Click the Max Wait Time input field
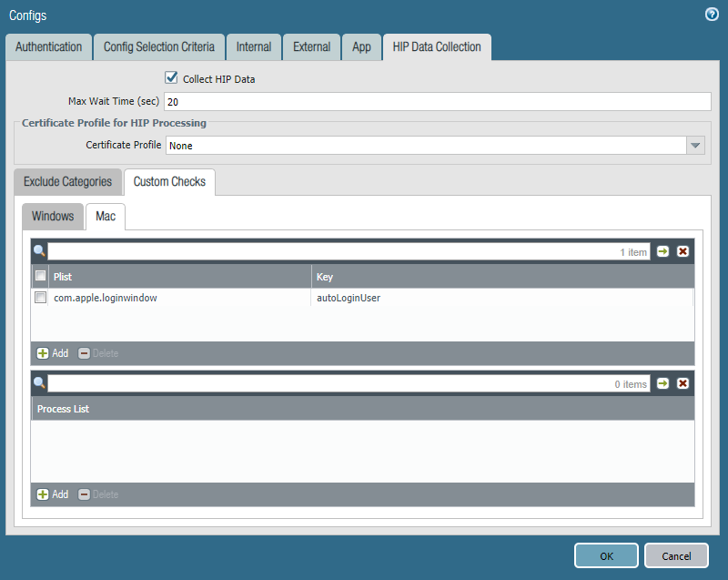The image size is (728, 580). [437, 102]
